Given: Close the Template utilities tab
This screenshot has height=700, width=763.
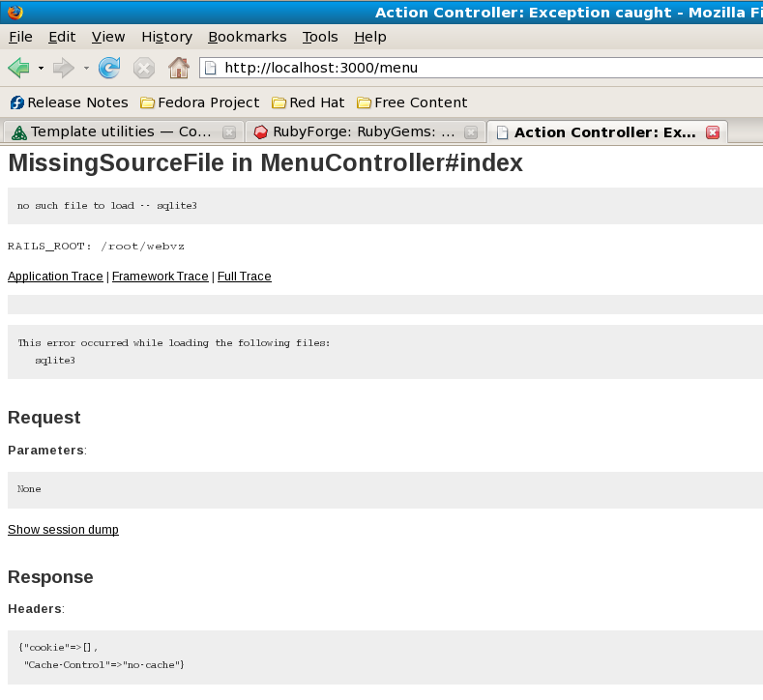Looking at the screenshot, I should click(x=229, y=132).
